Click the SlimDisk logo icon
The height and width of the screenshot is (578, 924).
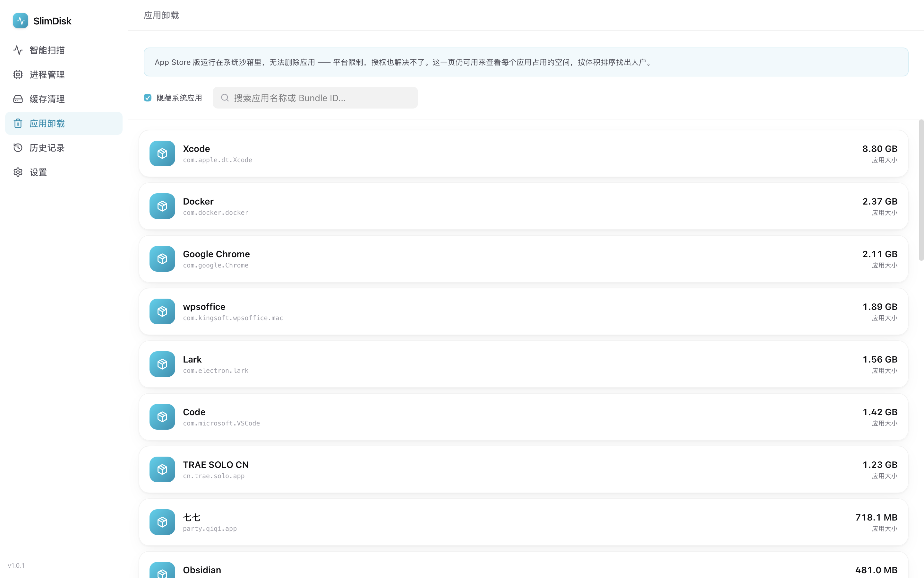pos(20,21)
